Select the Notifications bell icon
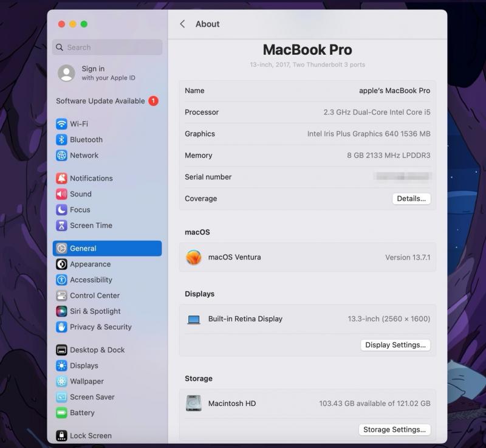 point(61,178)
